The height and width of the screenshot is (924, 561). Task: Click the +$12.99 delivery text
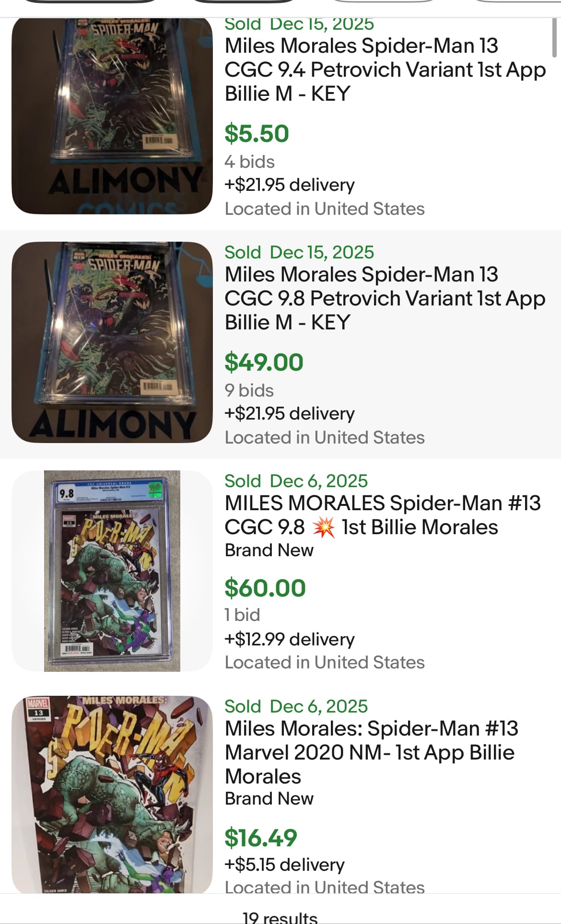pyautogui.click(x=289, y=639)
